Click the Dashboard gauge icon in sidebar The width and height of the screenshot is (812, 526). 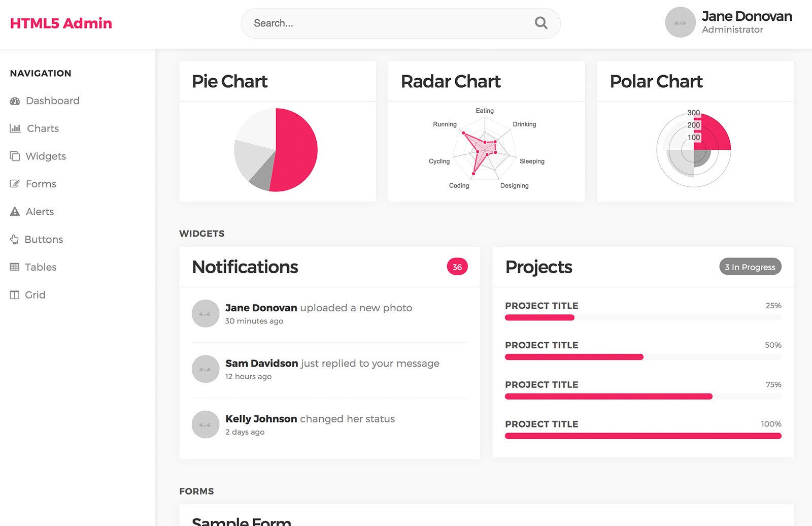(x=15, y=101)
